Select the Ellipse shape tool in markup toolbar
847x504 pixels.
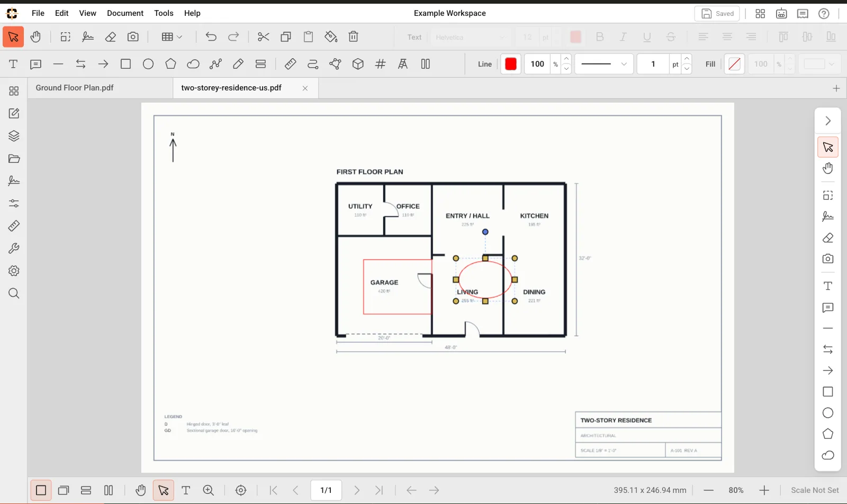[148, 64]
